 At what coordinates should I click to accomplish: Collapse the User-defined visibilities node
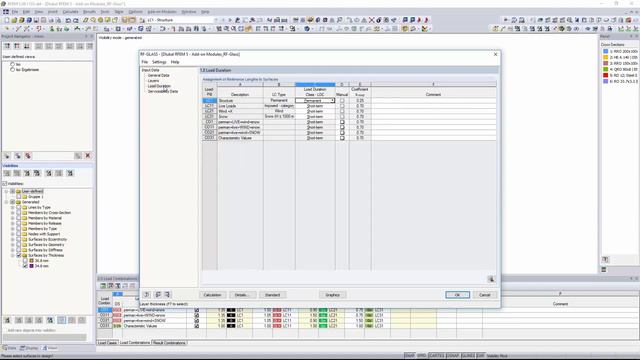pos(7,191)
